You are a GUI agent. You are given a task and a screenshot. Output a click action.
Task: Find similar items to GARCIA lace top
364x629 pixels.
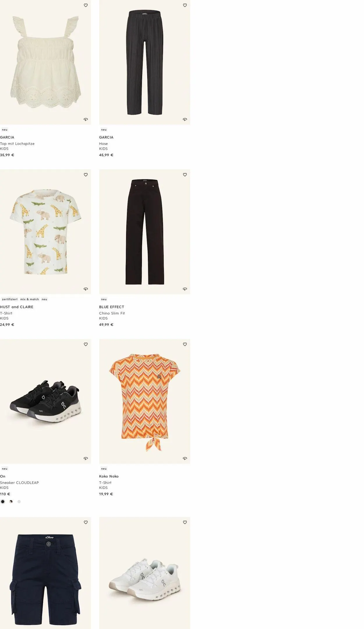(x=86, y=119)
